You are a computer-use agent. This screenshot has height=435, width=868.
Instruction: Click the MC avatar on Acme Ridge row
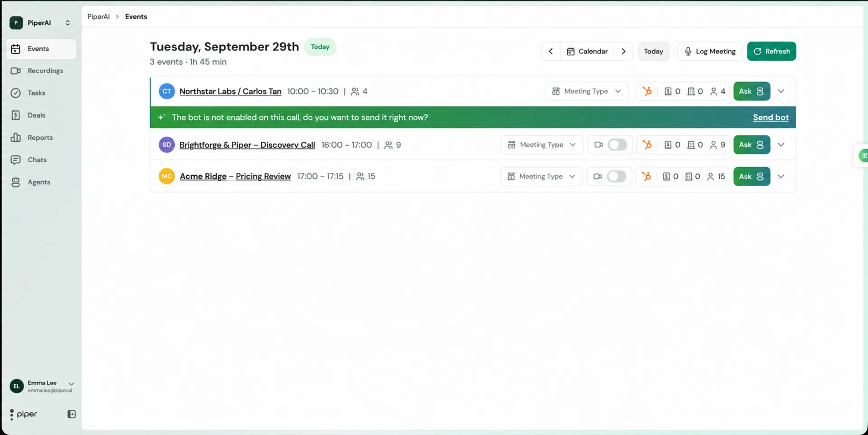tap(167, 177)
